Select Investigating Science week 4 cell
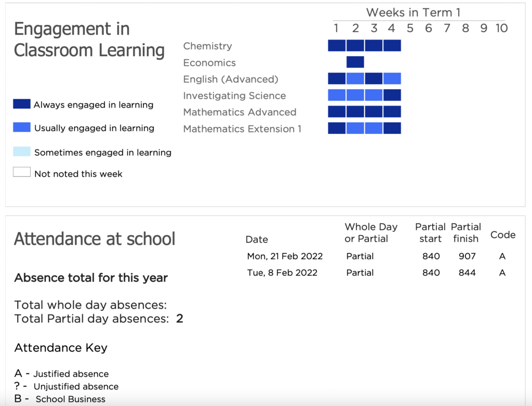 pos(392,95)
